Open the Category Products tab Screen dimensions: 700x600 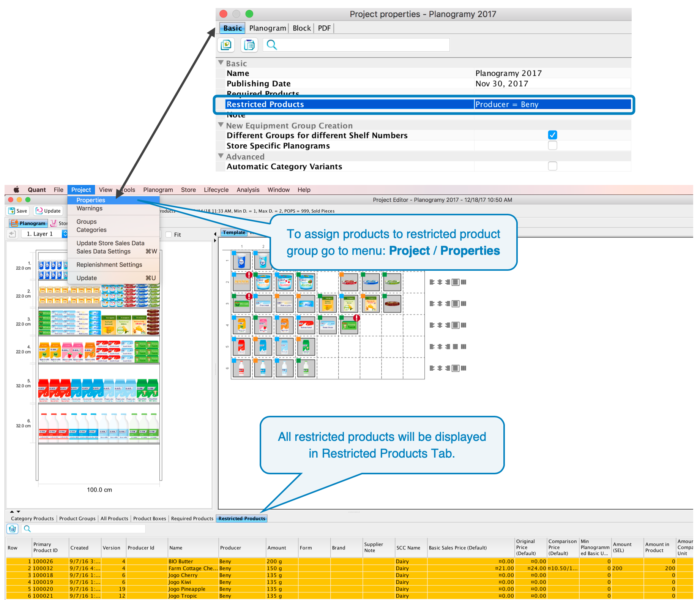pos(32,518)
